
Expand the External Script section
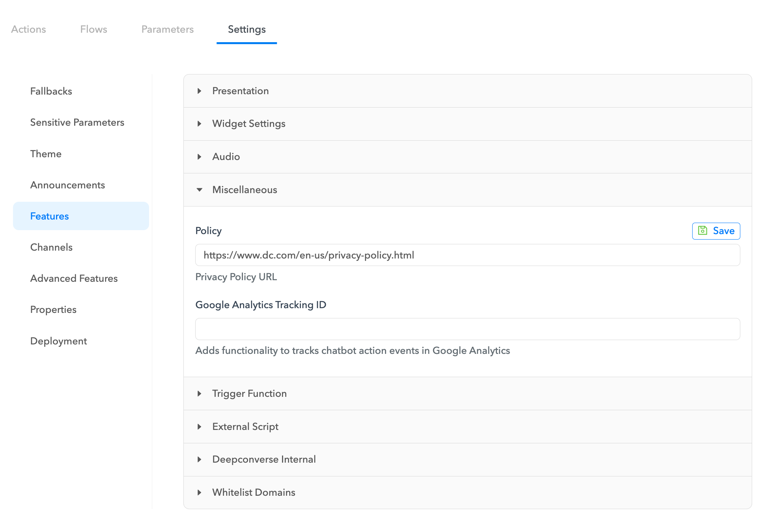click(245, 427)
